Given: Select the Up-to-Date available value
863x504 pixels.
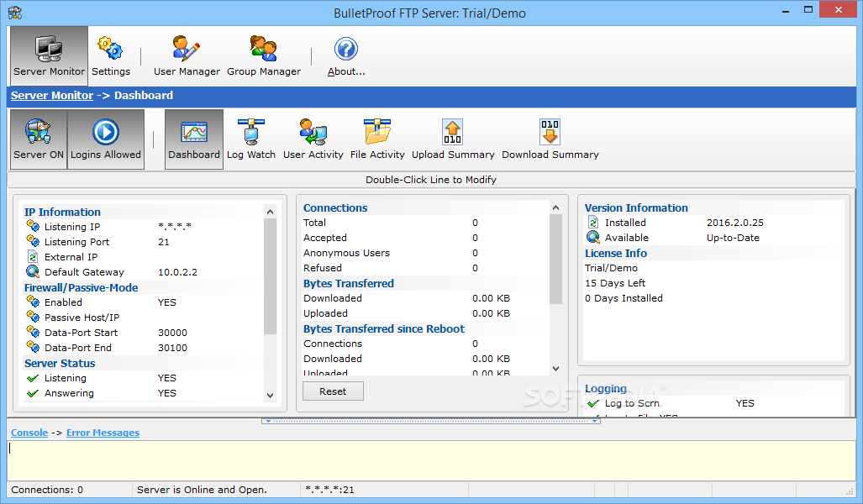Looking at the screenshot, I should pos(733,238).
